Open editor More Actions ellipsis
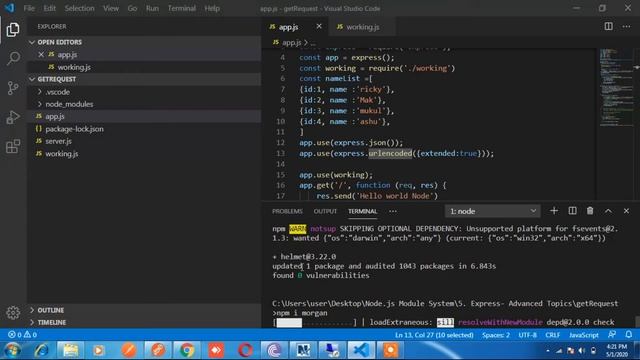 627,27
